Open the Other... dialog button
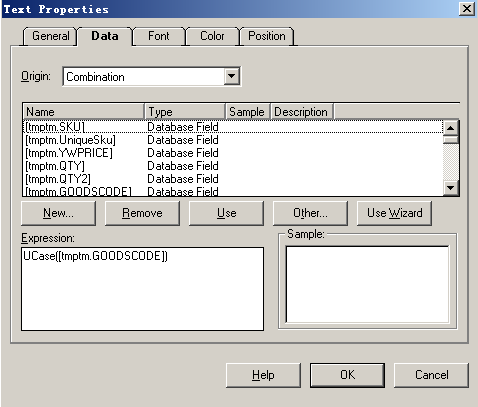This screenshot has height=407, width=478. pos(310,213)
